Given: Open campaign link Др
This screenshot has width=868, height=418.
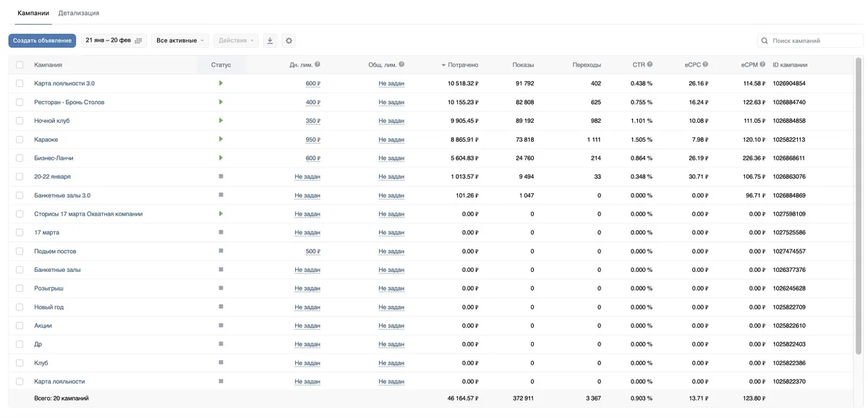Looking at the screenshot, I should 38,344.
